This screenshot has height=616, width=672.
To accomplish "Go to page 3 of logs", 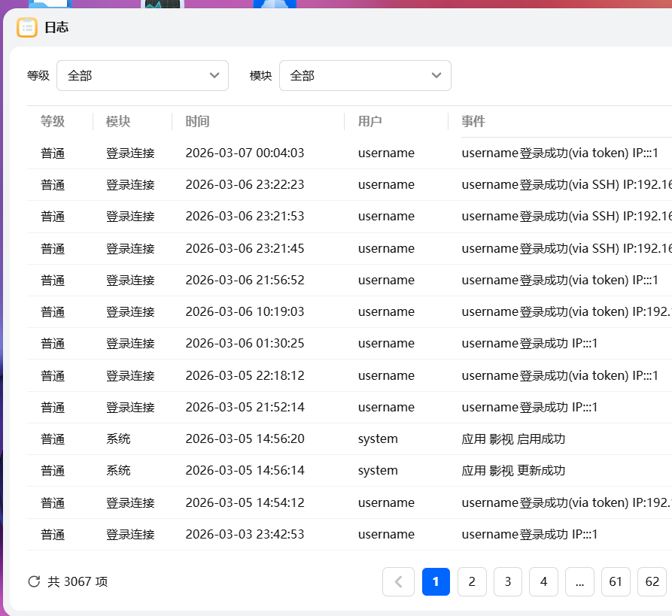I will pos(508,581).
